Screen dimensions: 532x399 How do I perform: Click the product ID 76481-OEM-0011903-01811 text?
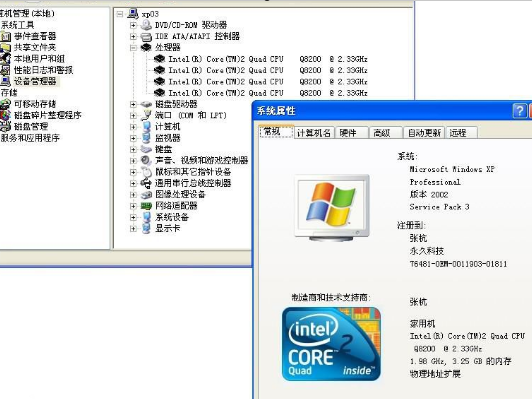pos(458,264)
